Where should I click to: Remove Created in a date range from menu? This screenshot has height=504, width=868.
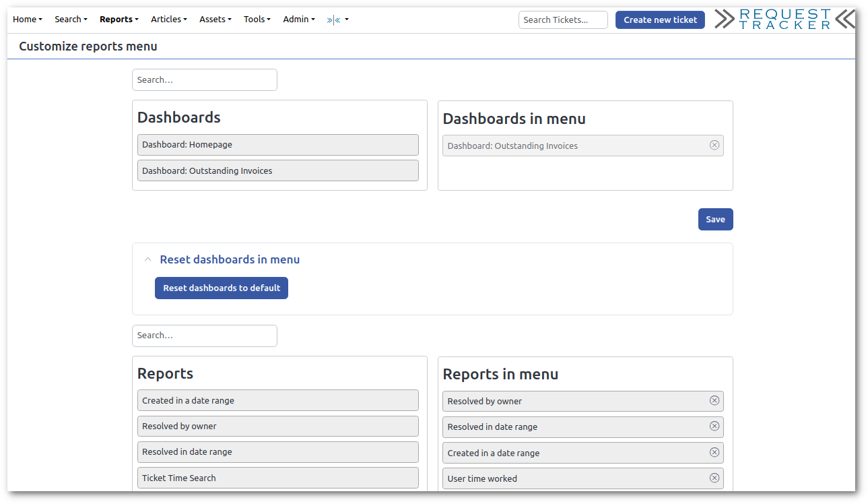[714, 452]
